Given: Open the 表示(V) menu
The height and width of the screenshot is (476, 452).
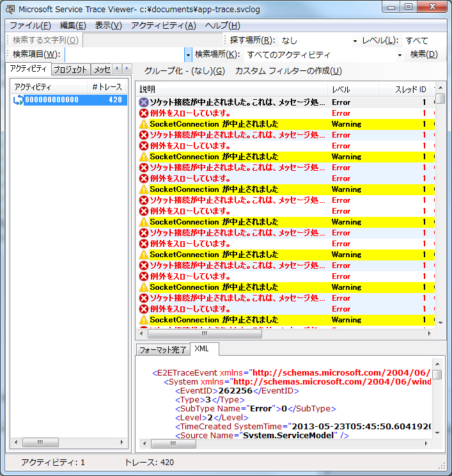Looking at the screenshot, I should click(x=108, y=26).
